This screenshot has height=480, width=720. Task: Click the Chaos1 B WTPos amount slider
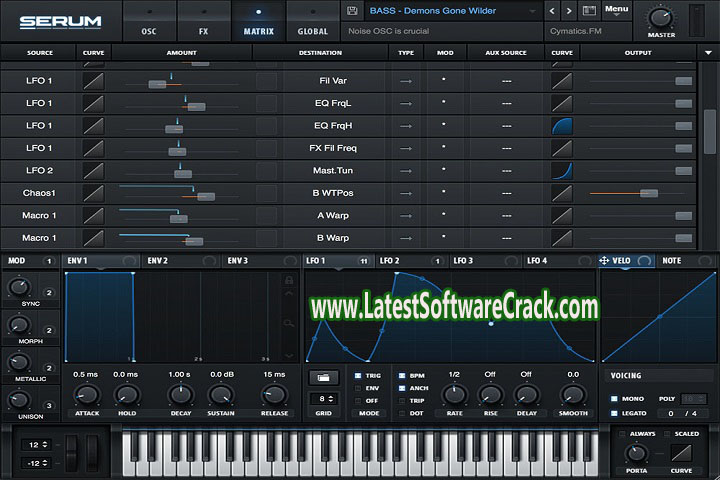click(206, 197)
